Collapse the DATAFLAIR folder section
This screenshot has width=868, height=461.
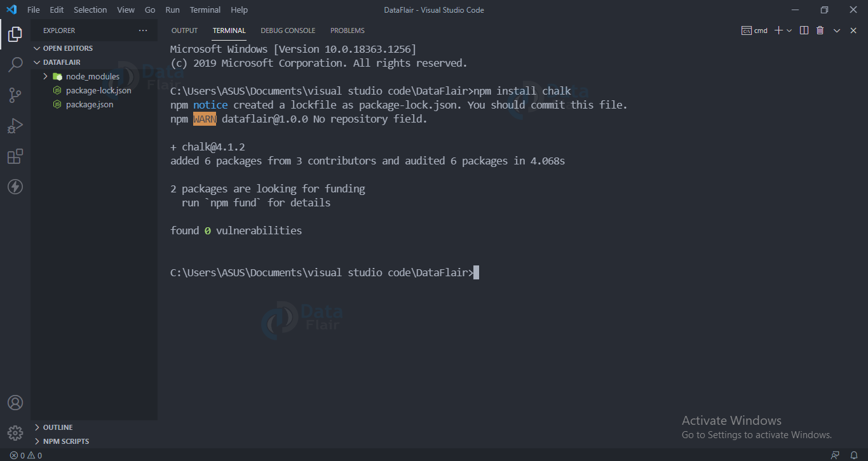tap(94, 62)
